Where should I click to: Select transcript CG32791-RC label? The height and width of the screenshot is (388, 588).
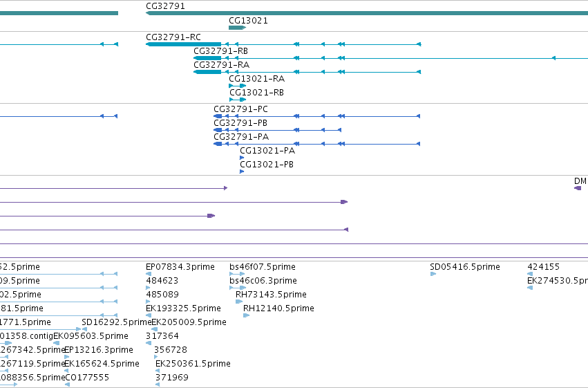173,37
